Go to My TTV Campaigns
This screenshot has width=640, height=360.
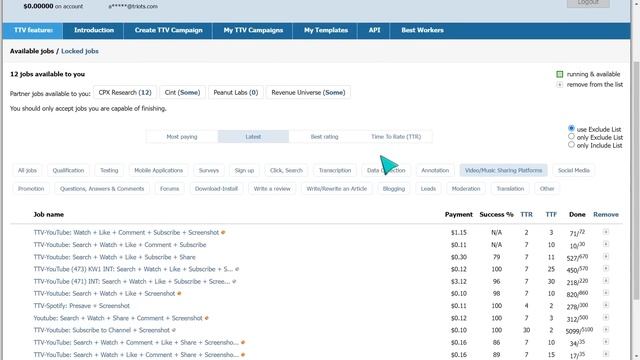point(253,30)
